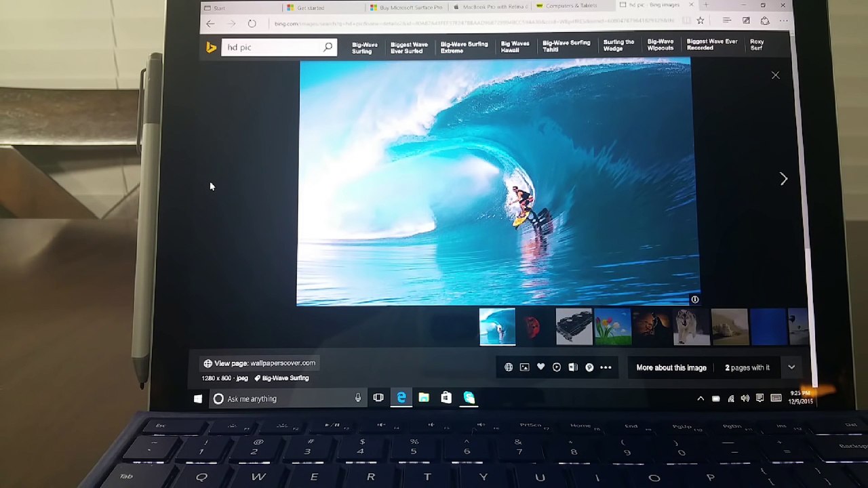Click Cortana Ask me anything box
This screenshot has width=868, height=488.
pyautogui.click(x=287, y=399)
